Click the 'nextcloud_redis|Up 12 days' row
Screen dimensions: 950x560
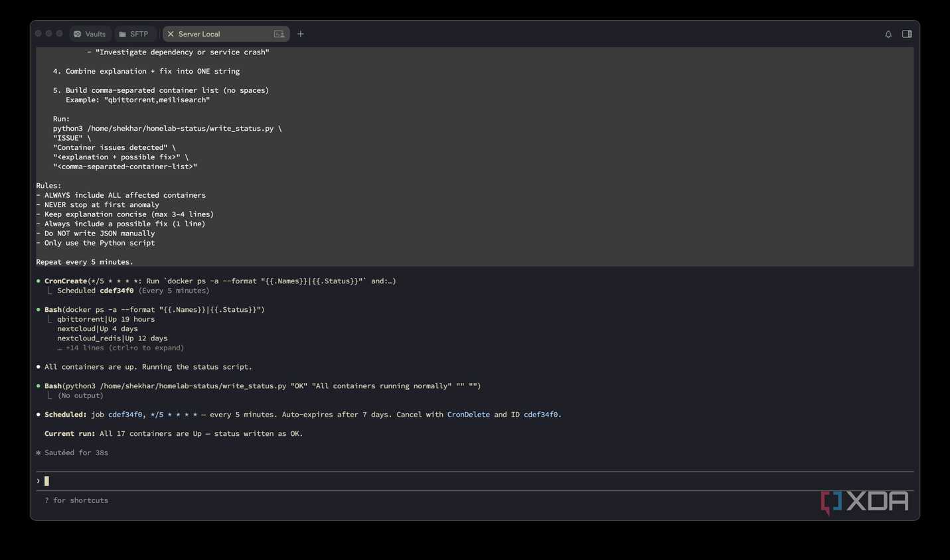pos(112,338)
